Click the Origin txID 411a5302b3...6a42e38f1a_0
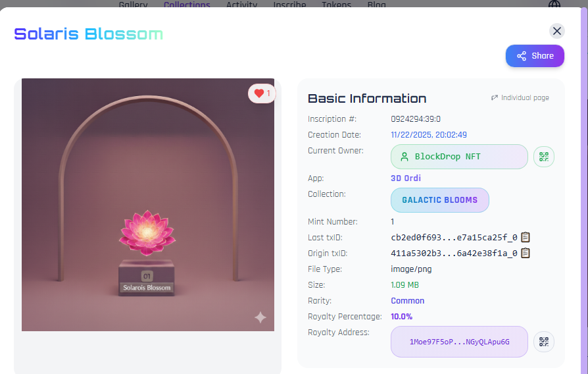588x374 pixels. tap(454, 254)
